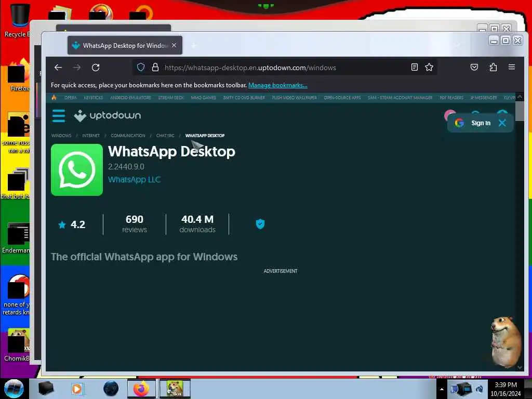
Task: Open the MMO GAMES topic
Action: 203,98
